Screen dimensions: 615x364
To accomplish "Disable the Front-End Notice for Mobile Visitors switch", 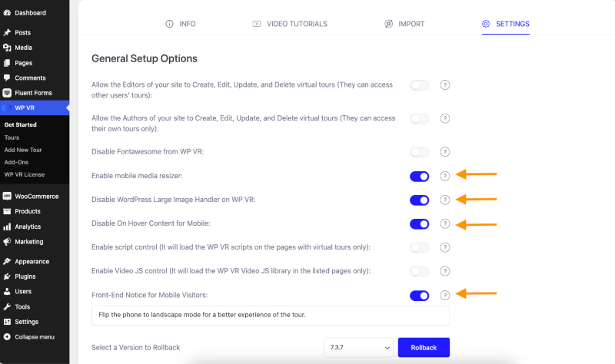I will pos(419,296).
